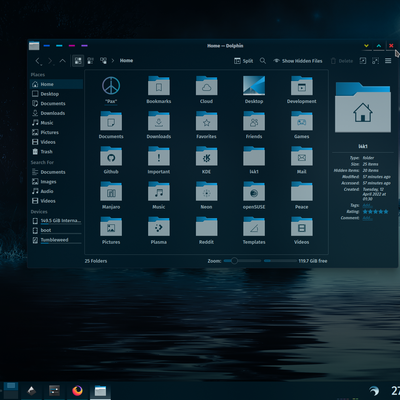Screen dimensions: 400x400
Task: Open the 149.5 GiB Internal device
Action: [x=56, y=221]
